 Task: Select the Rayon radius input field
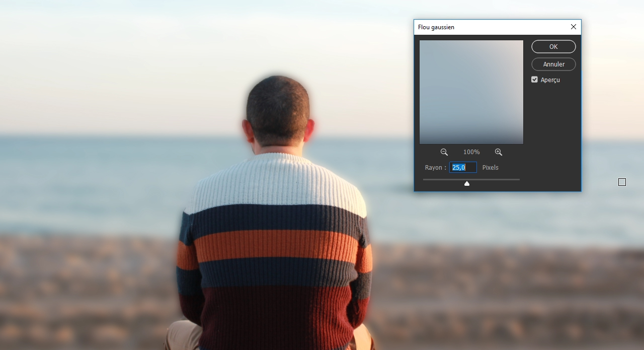pos(463,167)
